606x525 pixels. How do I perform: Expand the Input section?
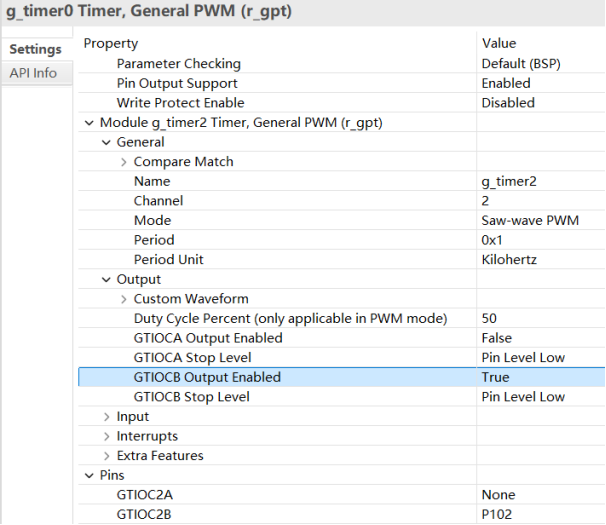point(107,417)
